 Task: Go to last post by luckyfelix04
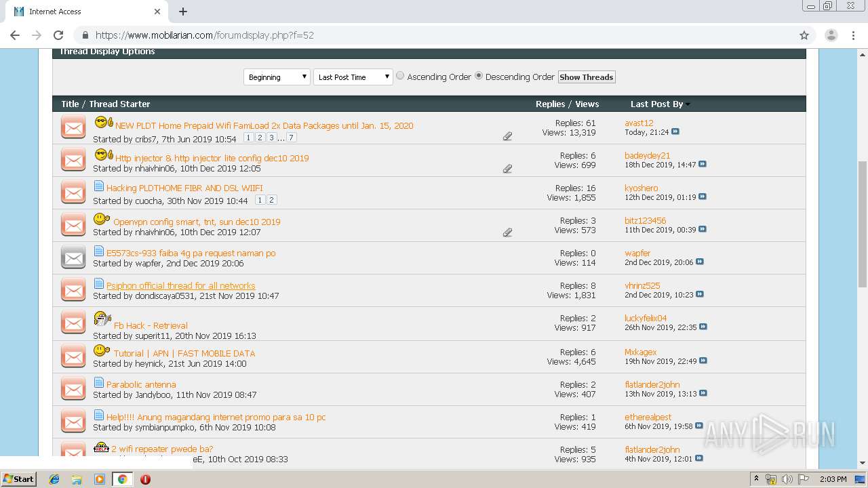703,327
